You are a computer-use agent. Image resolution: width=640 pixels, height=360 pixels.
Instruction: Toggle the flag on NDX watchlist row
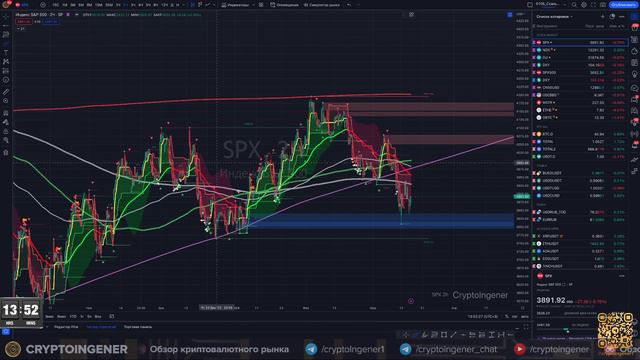534,50
